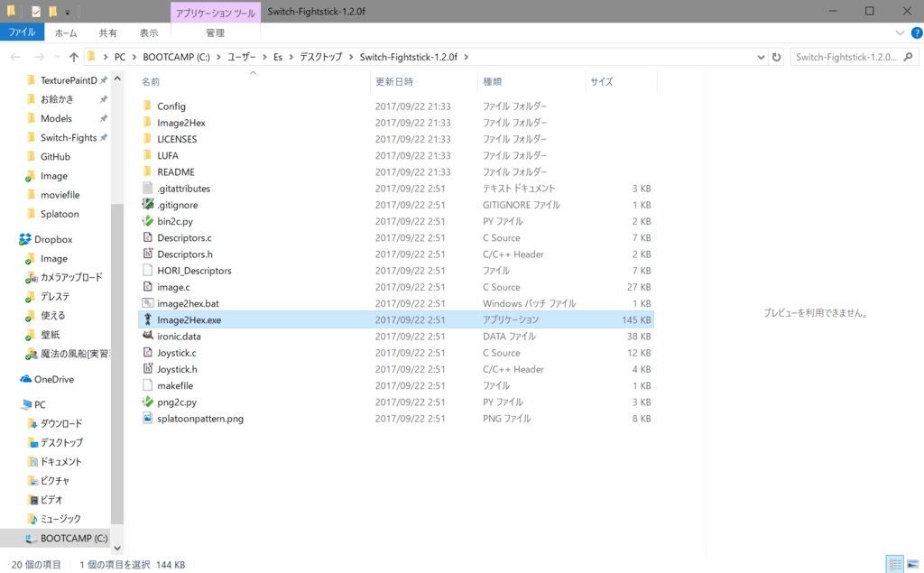Expand chevron after ユーザー in address path
Viewport: 924px width, 573px height.
264,57
